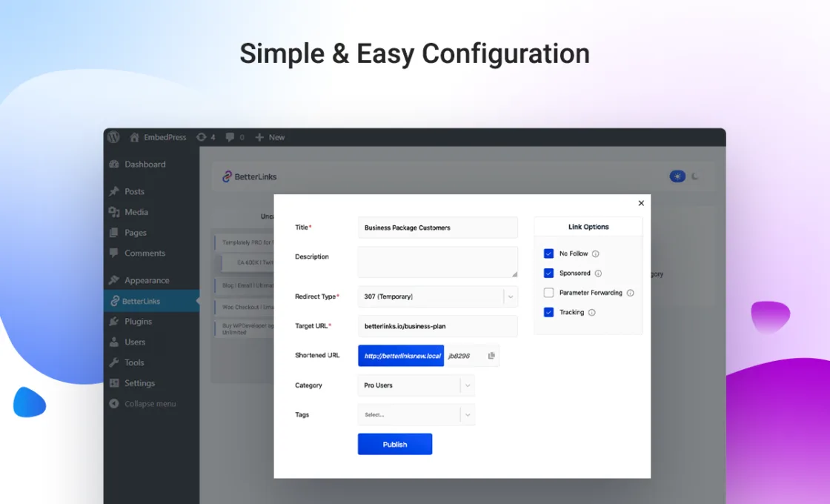Click the Link Options heading
The image size is (830, 504).
[588, 227]
